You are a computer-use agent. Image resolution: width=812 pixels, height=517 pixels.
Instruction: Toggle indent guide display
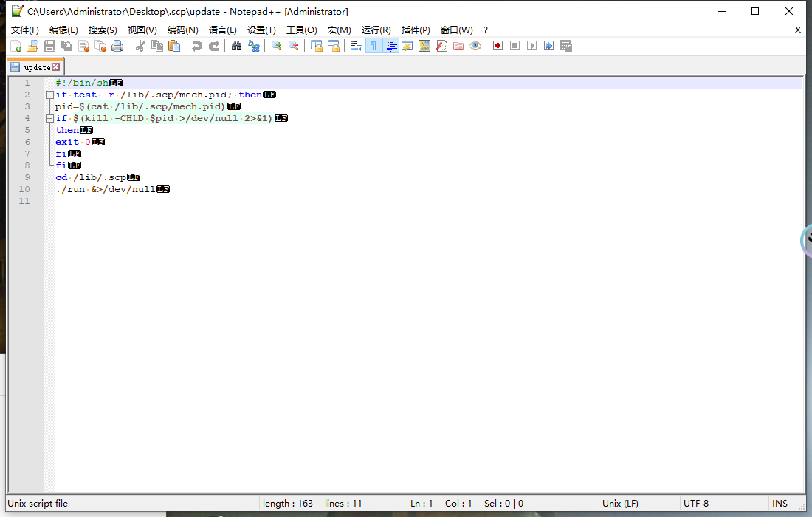coord(391,46)
